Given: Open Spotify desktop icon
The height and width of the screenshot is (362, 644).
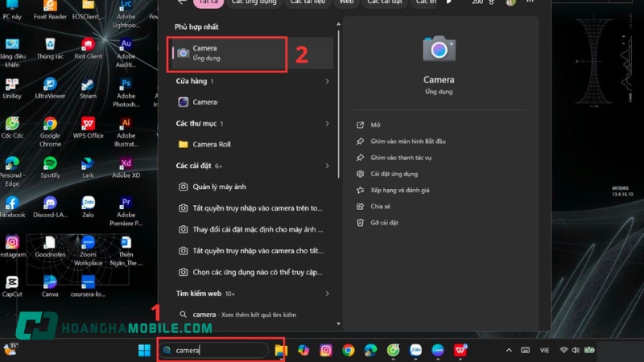Looking at the screenshot, I should [50, 167].
